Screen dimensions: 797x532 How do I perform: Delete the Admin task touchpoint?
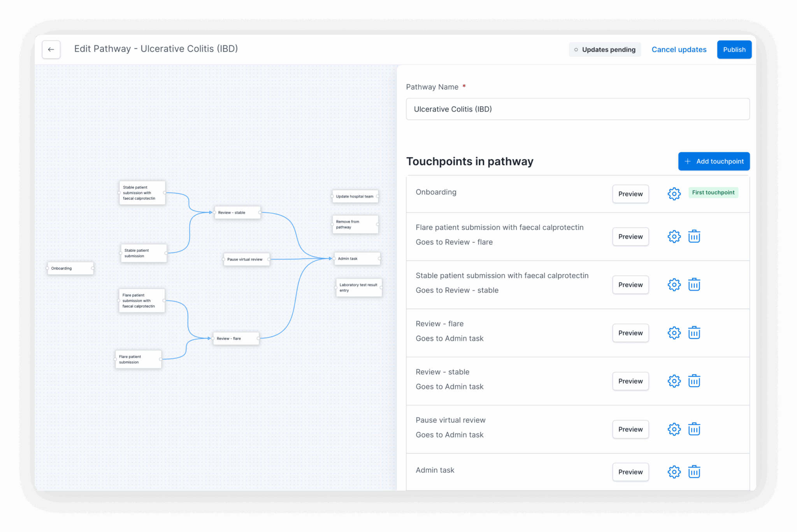tap(694, 472)
